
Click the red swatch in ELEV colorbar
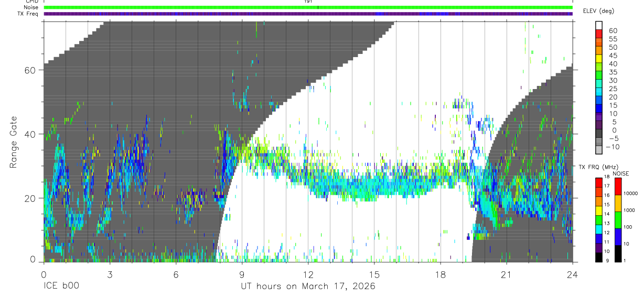click(x=599, y=33)
